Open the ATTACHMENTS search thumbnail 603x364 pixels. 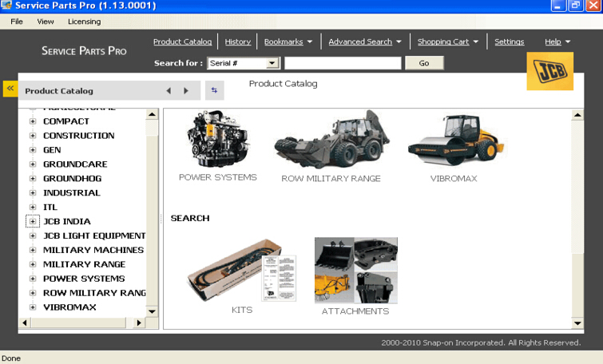coord(356,271)
